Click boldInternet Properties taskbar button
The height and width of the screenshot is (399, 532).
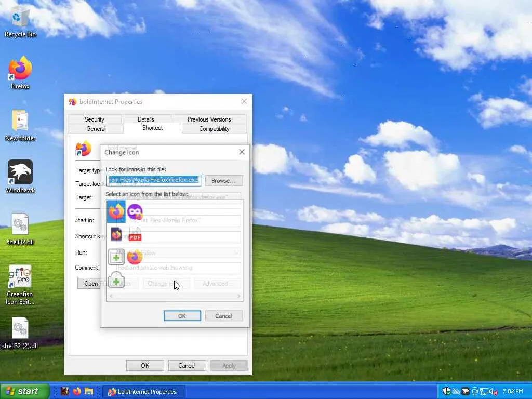click(144, 392)
